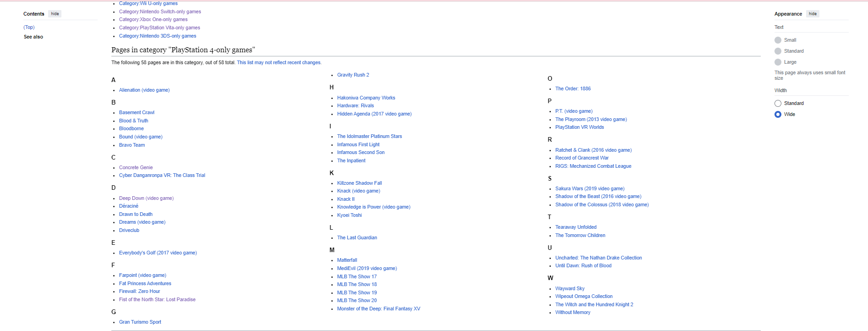The image size is (868, 331).
Task: Open Tearaway Unfolded page
Action: [x=576, y=227]
